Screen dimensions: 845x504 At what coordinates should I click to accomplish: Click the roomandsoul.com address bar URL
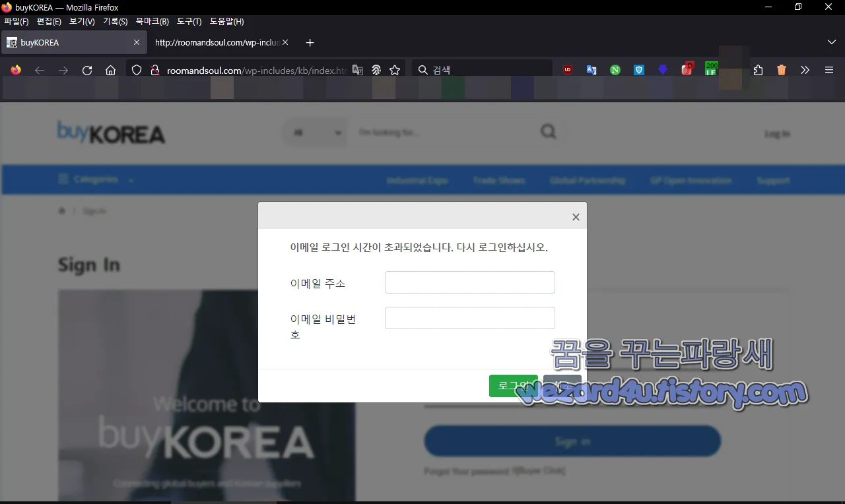click(x=256, y=70)
